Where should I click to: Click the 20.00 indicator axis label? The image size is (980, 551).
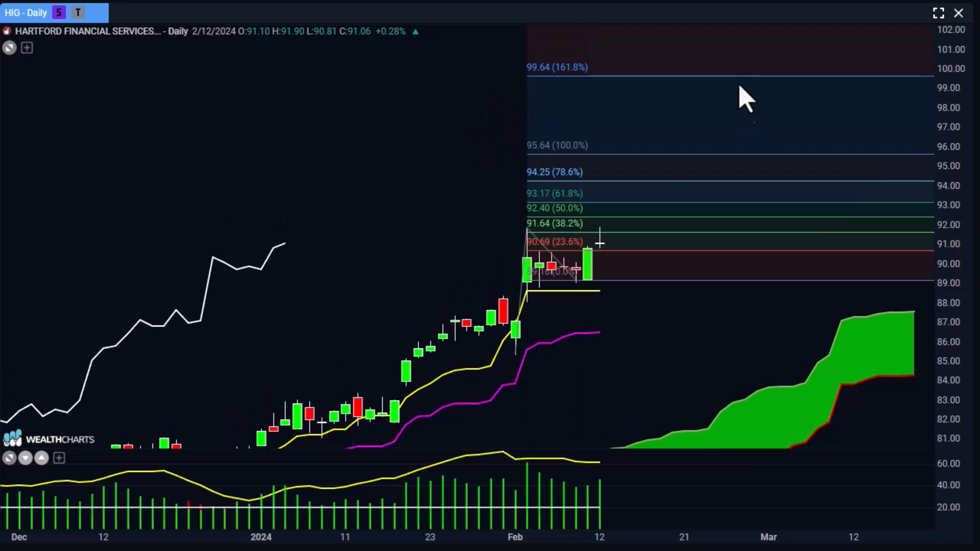(948, 507)
